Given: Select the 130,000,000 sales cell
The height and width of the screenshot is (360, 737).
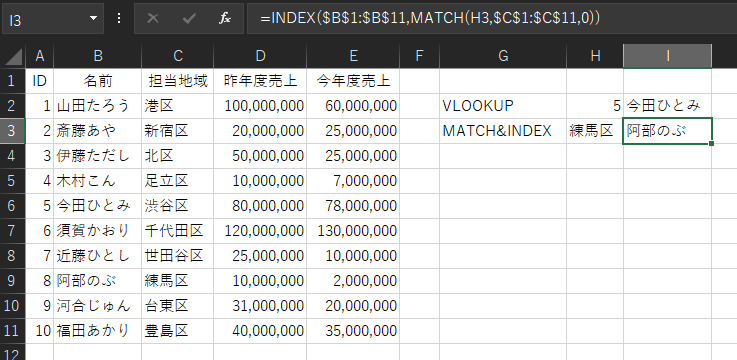Looking at the screenshot, I should click(x=353, y=231).
